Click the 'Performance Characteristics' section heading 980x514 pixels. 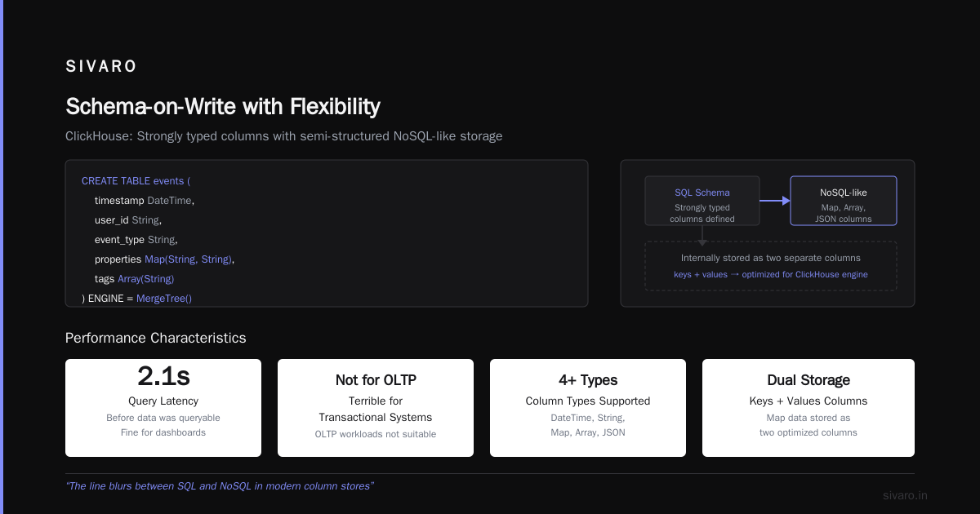point(155,338)
